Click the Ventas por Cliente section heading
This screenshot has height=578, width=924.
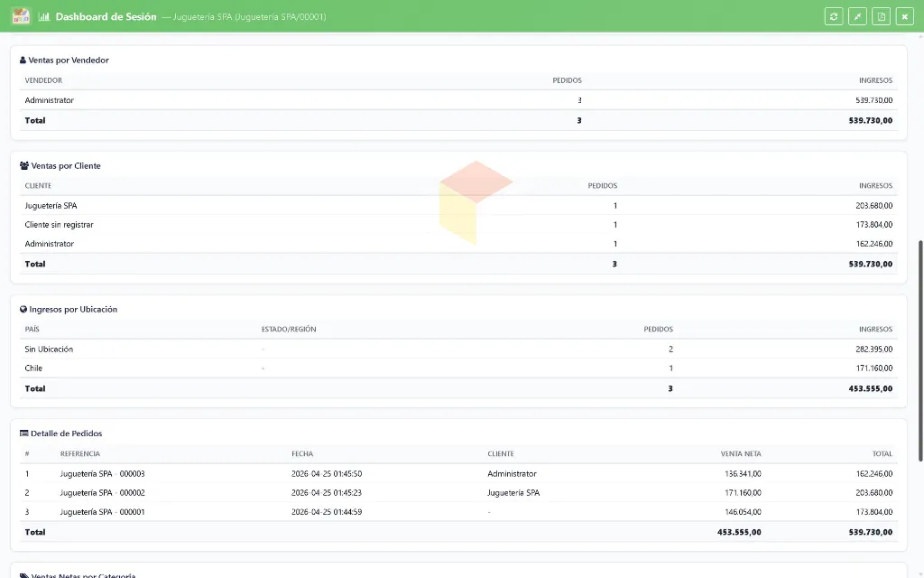coord(66,166)
